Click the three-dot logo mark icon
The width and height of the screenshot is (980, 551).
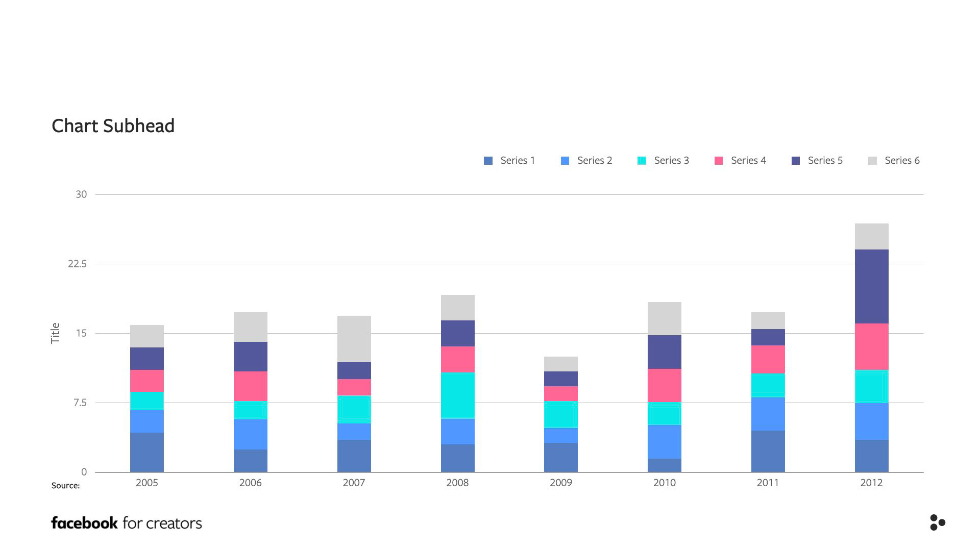(x=938, y=522)
